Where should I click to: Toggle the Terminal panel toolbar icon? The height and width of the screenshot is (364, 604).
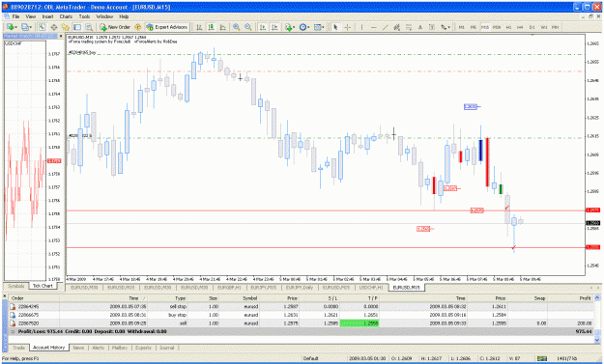(x=77, y=27)
